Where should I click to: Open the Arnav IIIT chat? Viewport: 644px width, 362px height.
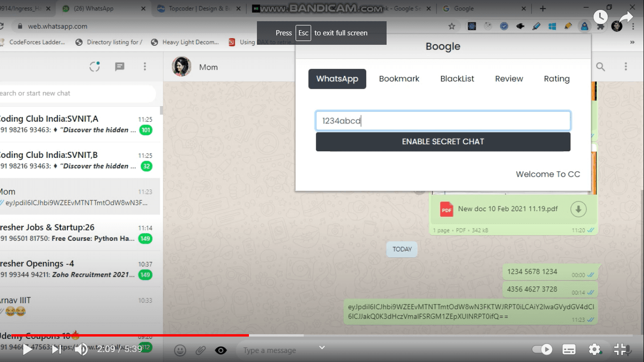point(80,305)
